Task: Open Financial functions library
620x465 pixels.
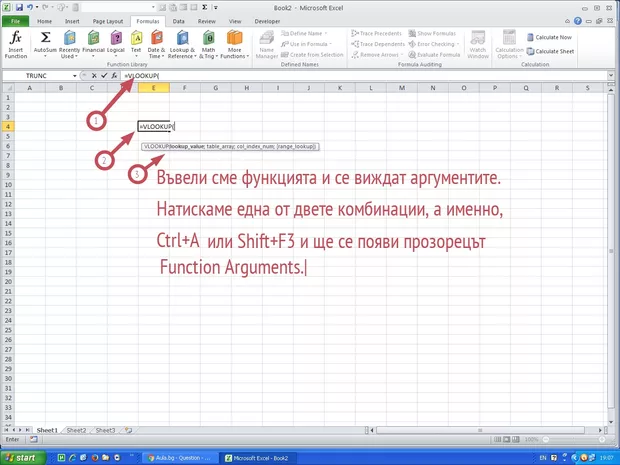Action: click(x=93, y=45)
